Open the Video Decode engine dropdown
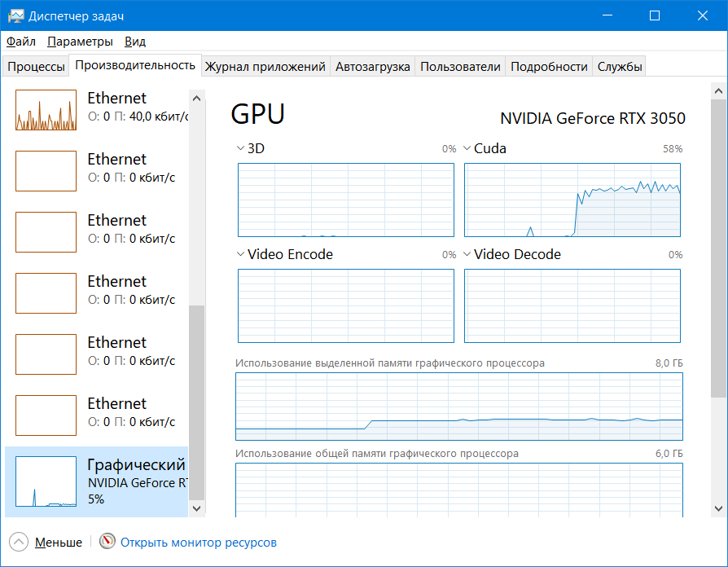Image resolution: width=728 pixels, height=567 pixels. click(x=467, y=254)
